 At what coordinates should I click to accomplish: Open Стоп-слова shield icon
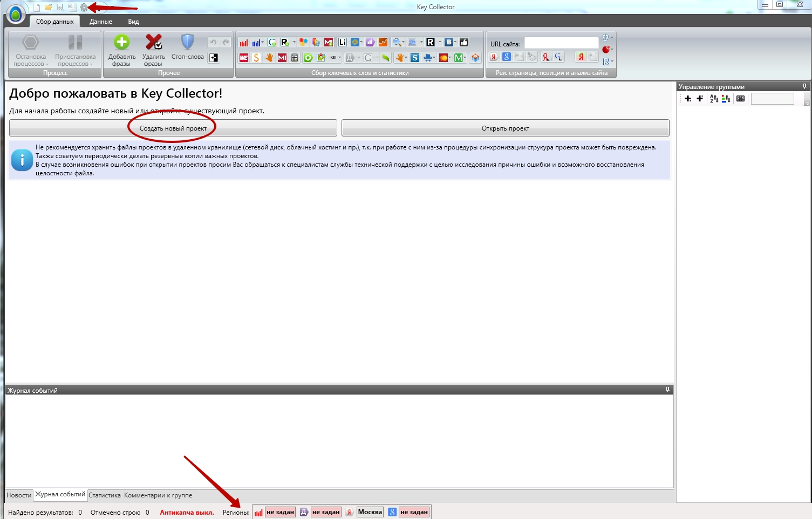tap(187, 43)
